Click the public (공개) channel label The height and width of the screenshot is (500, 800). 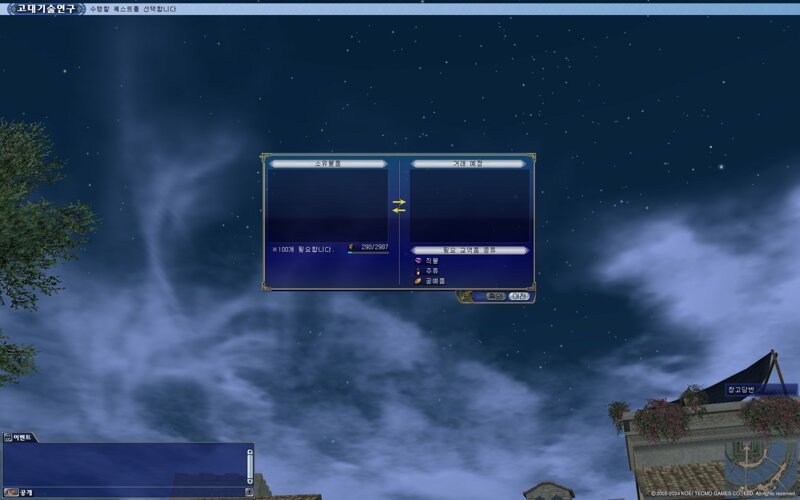pos(27,493)
